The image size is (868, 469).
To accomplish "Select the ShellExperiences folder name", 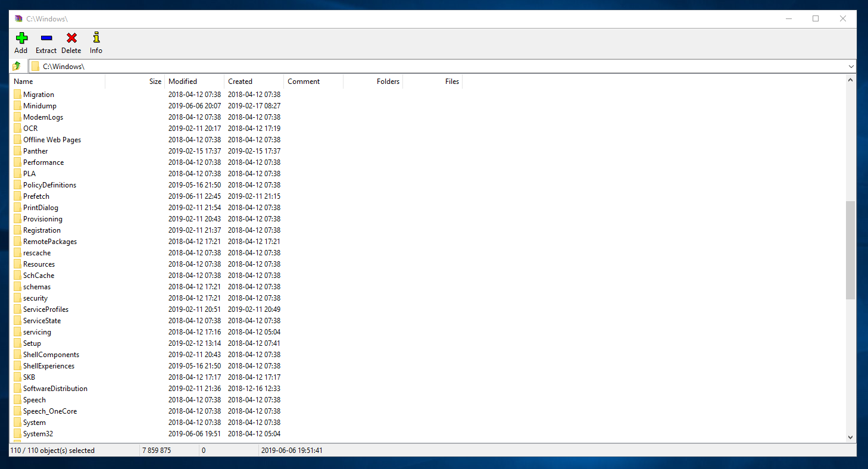I will coord(49,366).
